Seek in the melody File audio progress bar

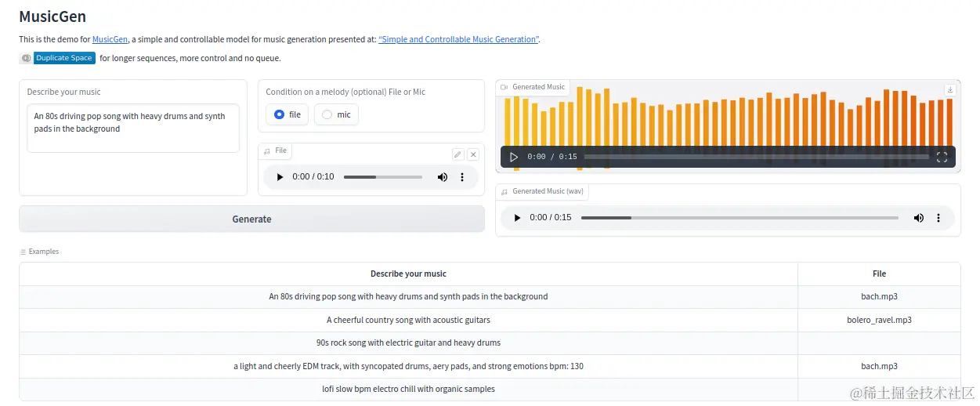(x=383, y=177)
